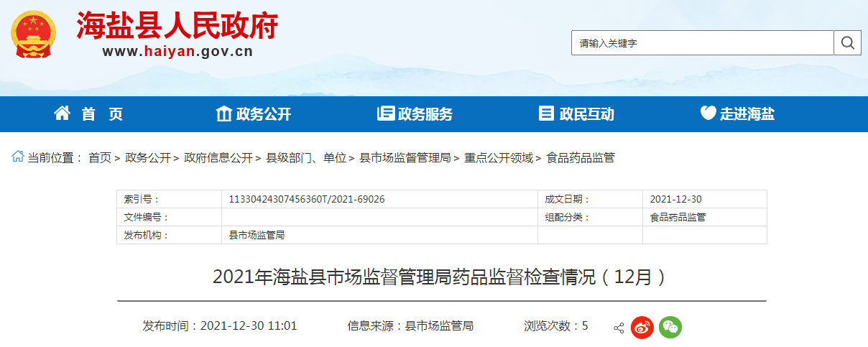This screenshot has width=868, height=347.
Task: Click the list icon beside 政务服务
Action: pyautogui.click(x=386, y=113)
